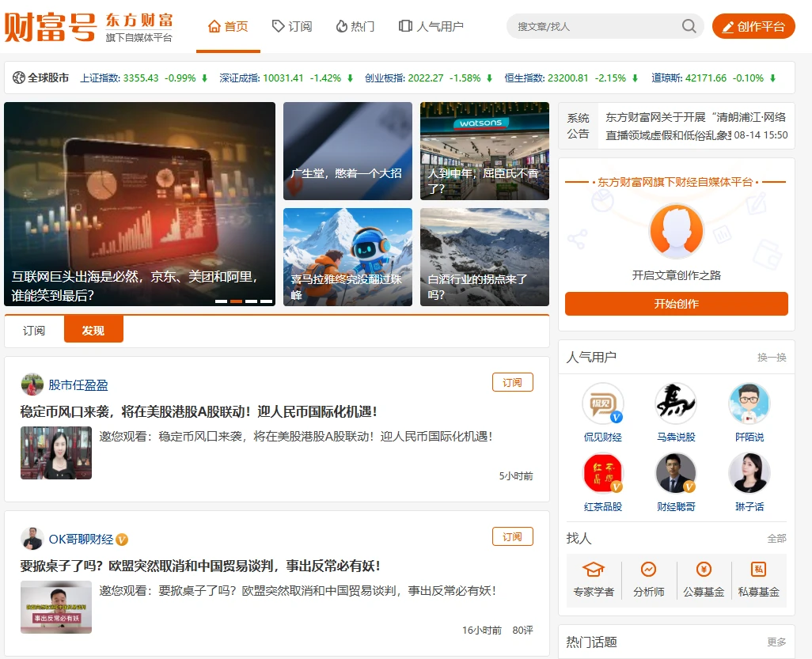Click the 稳定币 article video thumbnail
This screenshot has height=659, width=812.
[x=56, y=453]
